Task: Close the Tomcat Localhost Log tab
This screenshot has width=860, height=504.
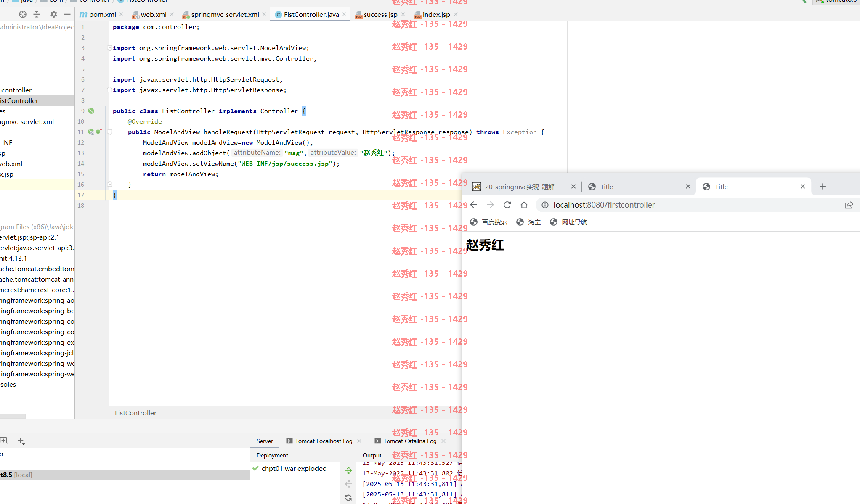Action: click(359, 441)
